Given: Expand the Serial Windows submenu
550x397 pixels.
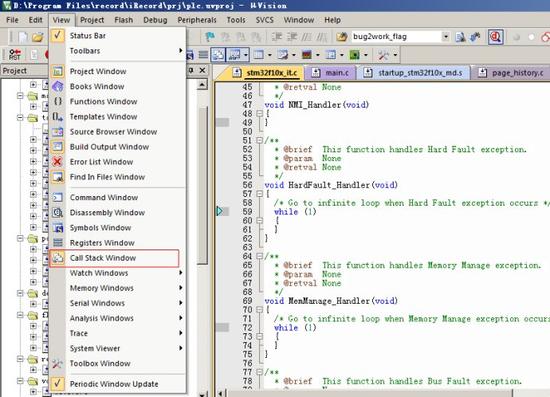Looking at the screenshot, I should click(x=118, y=303).
